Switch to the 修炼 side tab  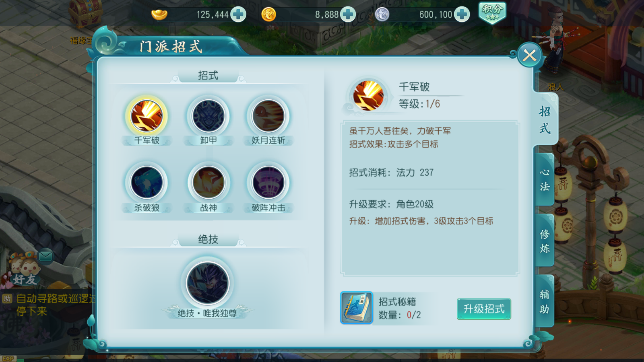545,241
